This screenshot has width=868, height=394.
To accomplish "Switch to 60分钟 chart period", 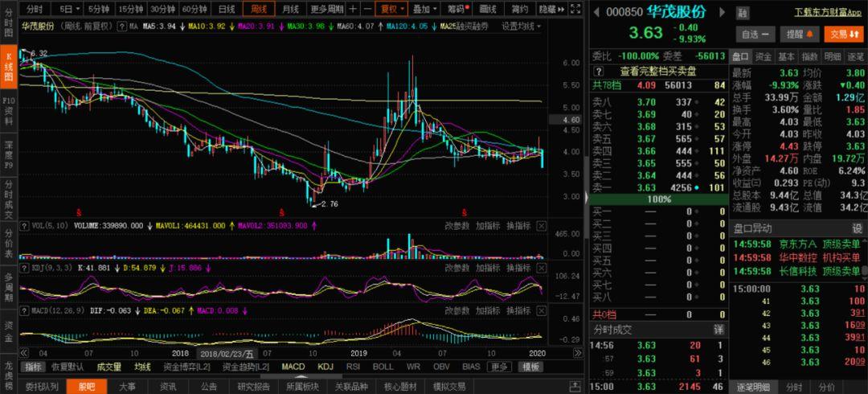I will pos(194,9).
